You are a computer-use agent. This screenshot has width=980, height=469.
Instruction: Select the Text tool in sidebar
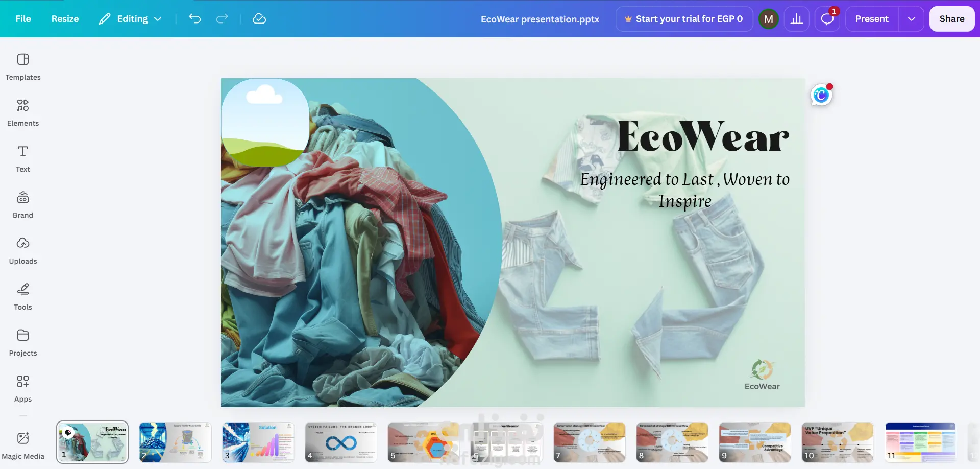tap(23, 159)
